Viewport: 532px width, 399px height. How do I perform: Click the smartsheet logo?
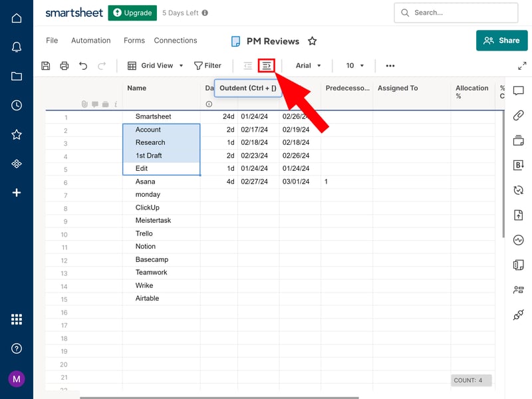[74, 13]
